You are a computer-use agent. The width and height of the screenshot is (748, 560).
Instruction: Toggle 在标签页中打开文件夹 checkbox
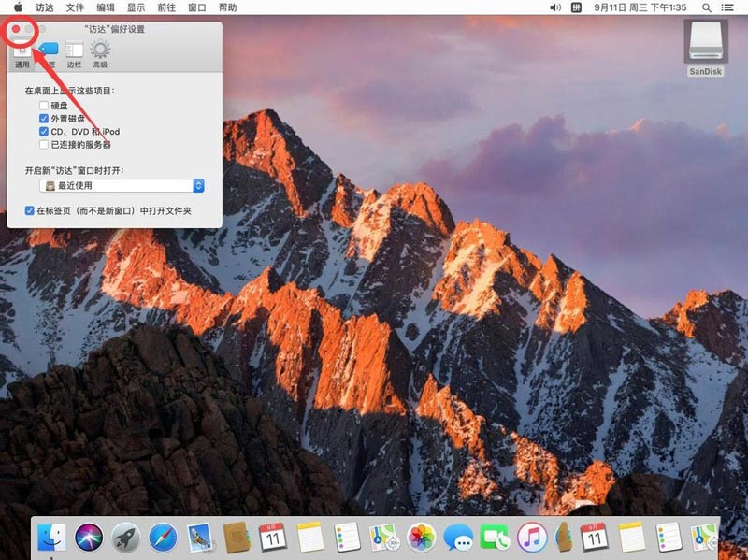30,211
